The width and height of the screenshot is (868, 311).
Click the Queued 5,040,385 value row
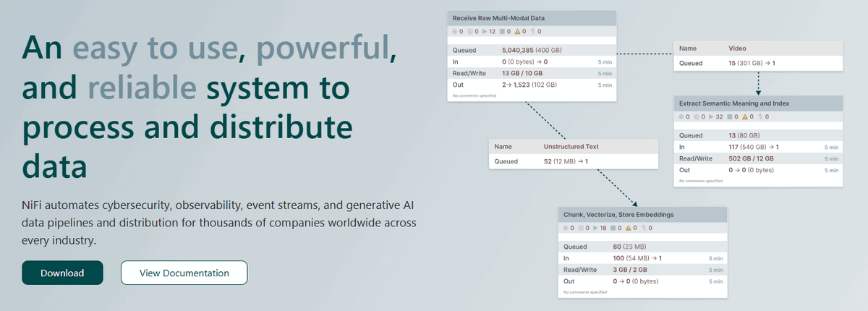point(531,51)
